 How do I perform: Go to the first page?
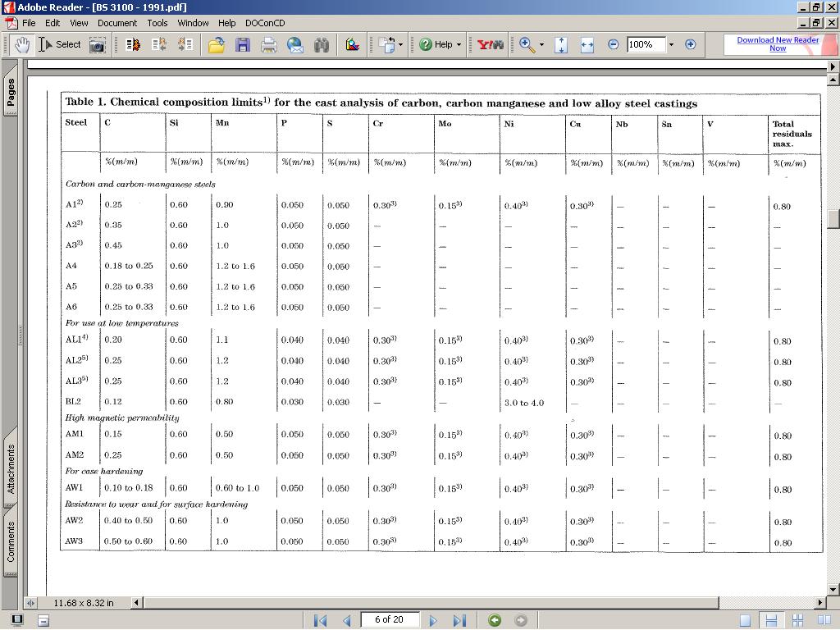pos(321,620)
